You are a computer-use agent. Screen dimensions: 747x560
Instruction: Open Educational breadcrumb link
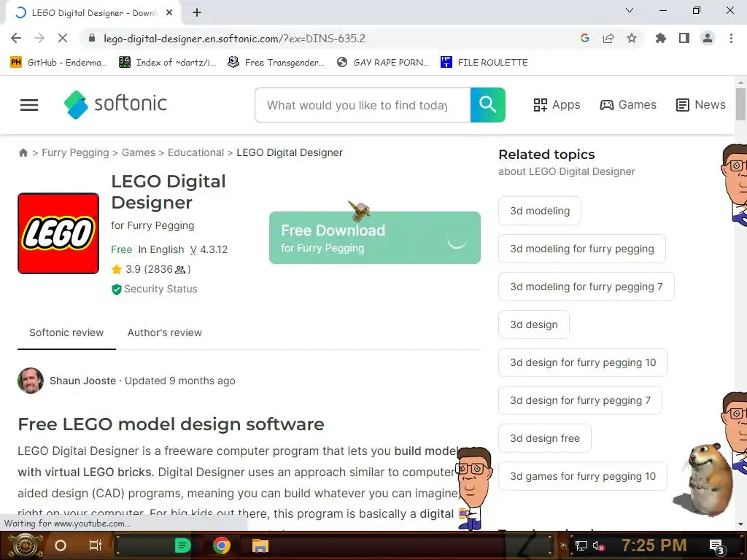(x=196, y=152)
